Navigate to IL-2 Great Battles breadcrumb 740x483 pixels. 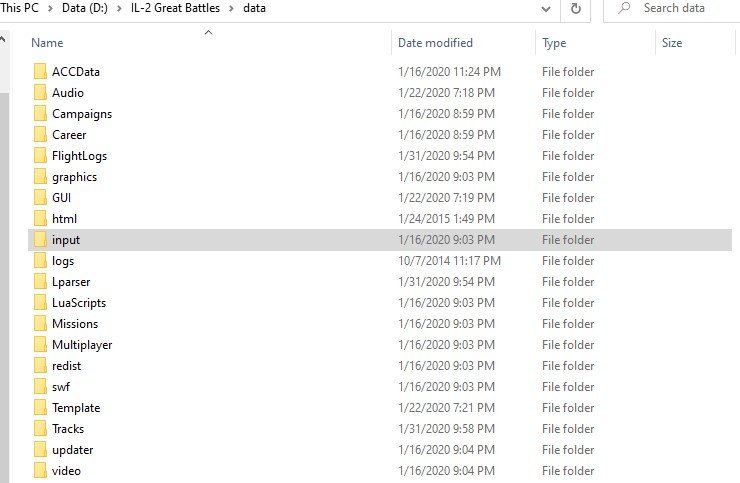tap(176, 8)
